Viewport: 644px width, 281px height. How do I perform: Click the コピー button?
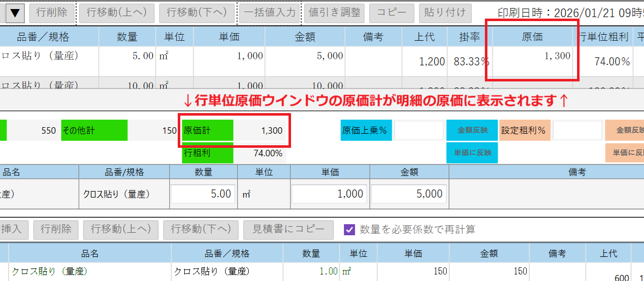(x=391, y=13)
